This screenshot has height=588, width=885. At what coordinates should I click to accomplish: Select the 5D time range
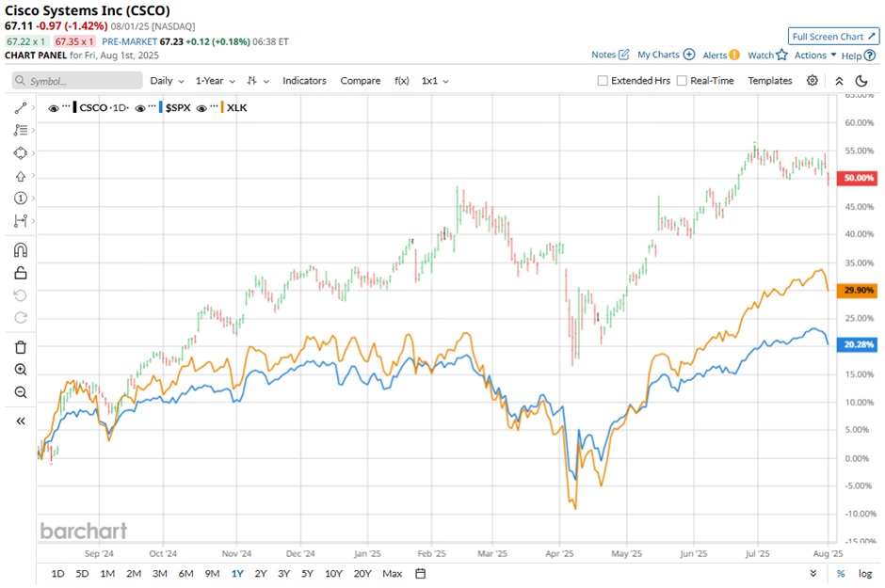[x=83, y=573]
